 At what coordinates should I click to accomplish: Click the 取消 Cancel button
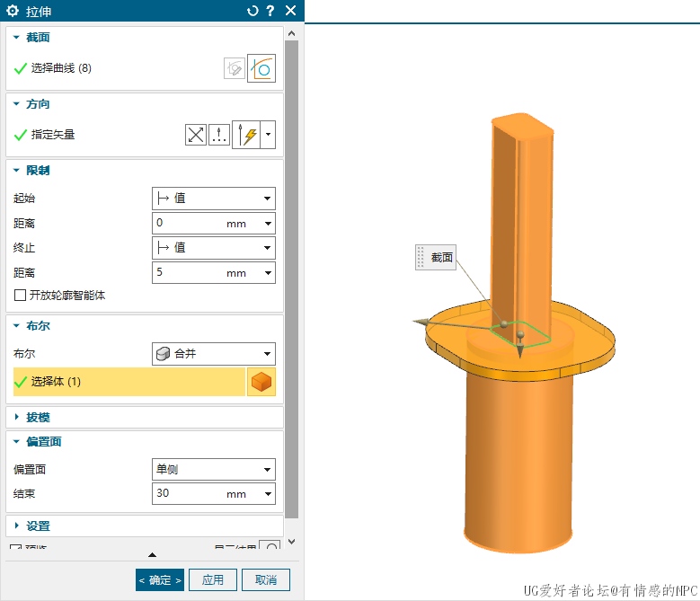click(266, 579)
